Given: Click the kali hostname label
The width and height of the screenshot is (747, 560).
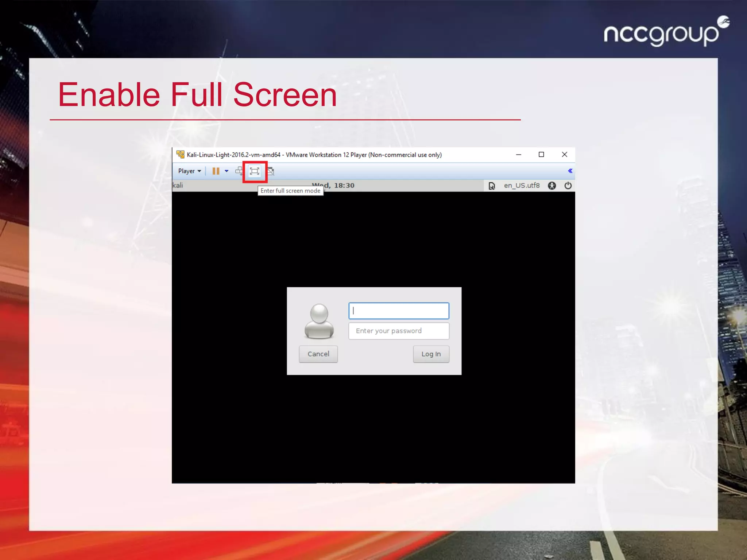Looking at the screenshot, I should (178, 186).
